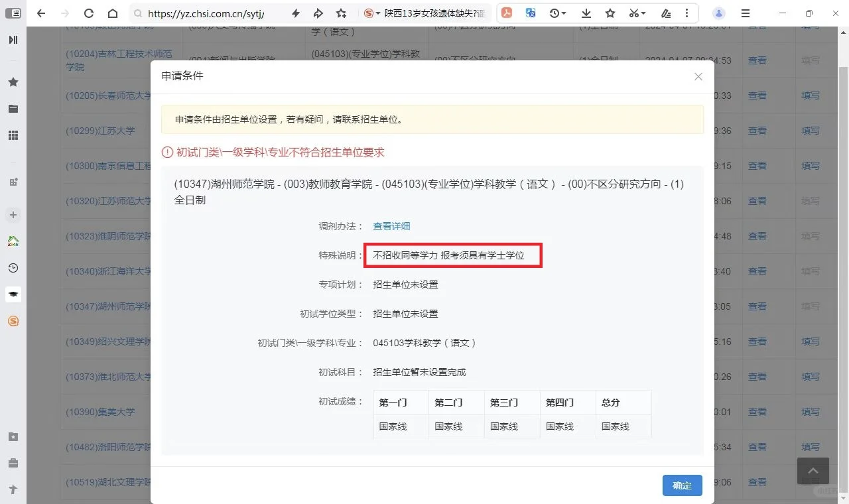This screenshot has height=504, width=849.
Task: Click the 045103学科教学（语文） value text
Action: 424,343
